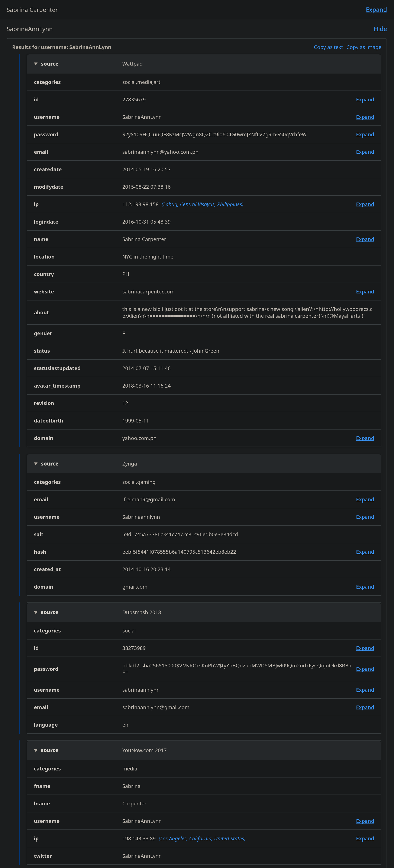Expand the Wattpad domain row
This screenshot has width=394, height=868.
click(x=365, y=438)
